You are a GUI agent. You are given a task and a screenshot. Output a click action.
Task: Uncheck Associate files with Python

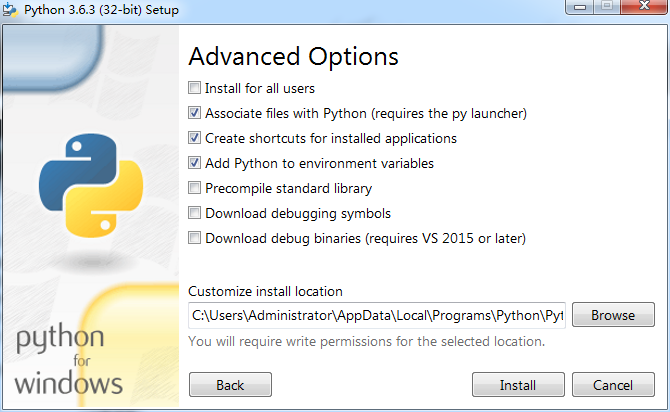pos(194,113)
